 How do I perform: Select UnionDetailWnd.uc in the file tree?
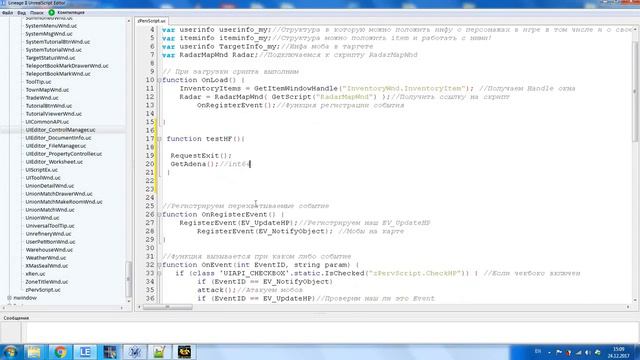click(x=49, y=186)
